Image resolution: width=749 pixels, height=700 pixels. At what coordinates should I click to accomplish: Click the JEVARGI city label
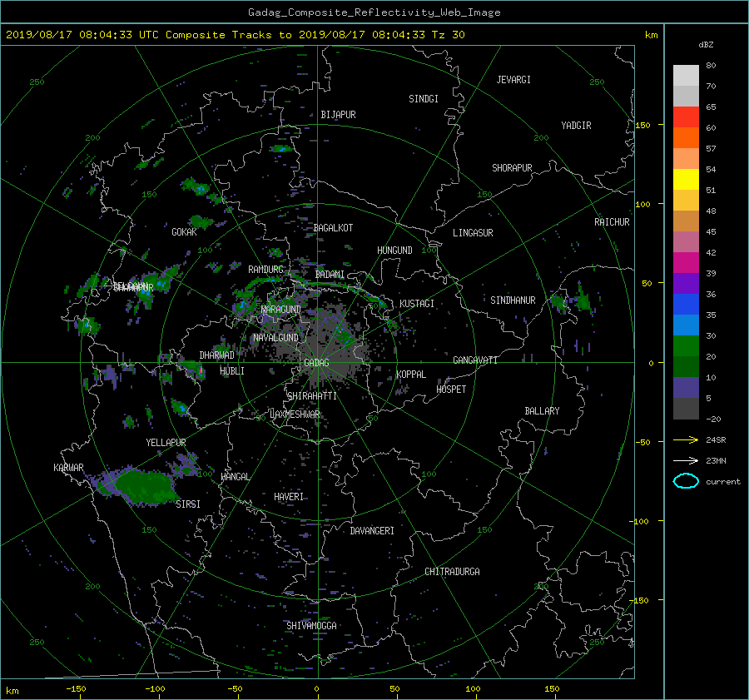(x=513, y=80)
